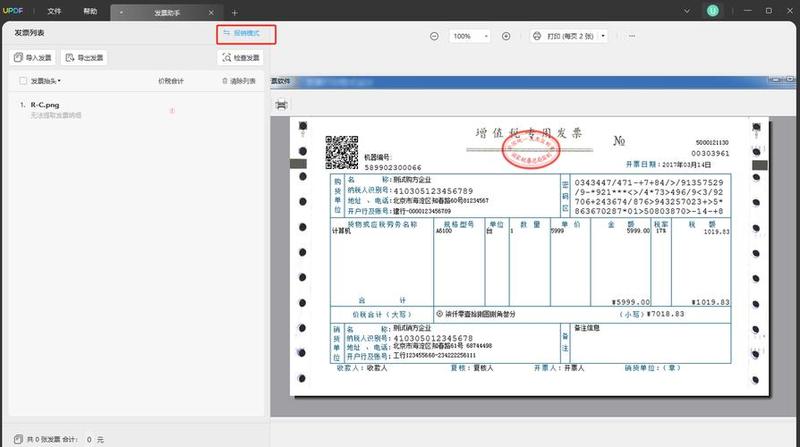Screen dimensions: 800x447
Task: Open the 帮助 menu
Action: (x=90, y=11)
